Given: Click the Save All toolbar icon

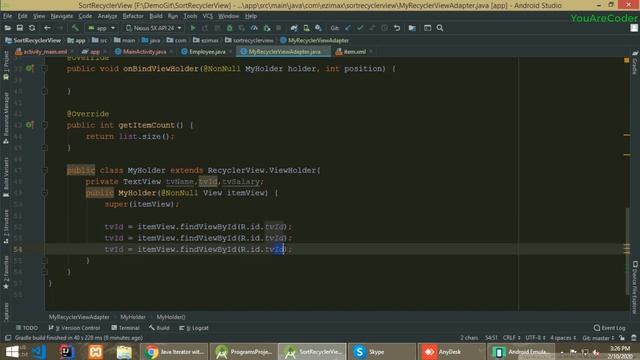Looking at the screenshot, I should click(20, 28).
